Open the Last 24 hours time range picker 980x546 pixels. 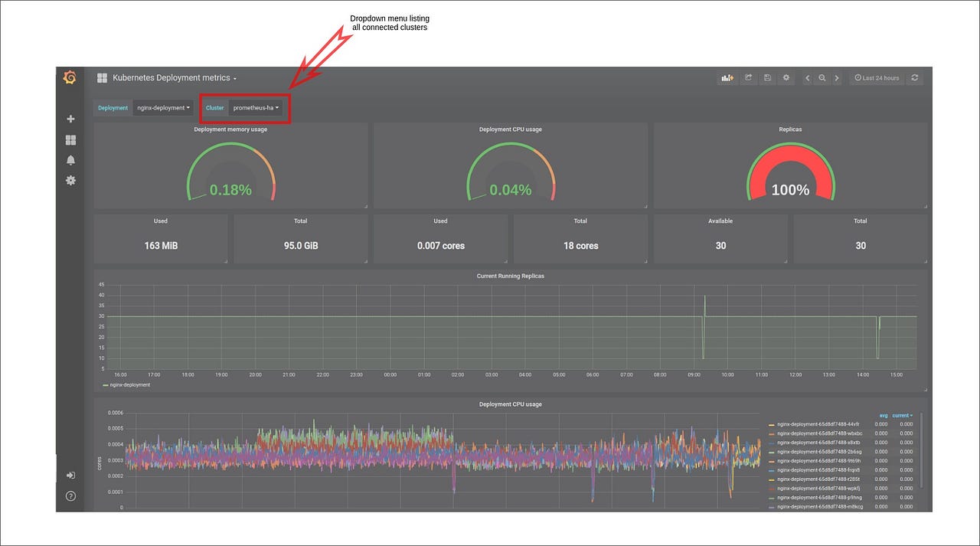877,77
